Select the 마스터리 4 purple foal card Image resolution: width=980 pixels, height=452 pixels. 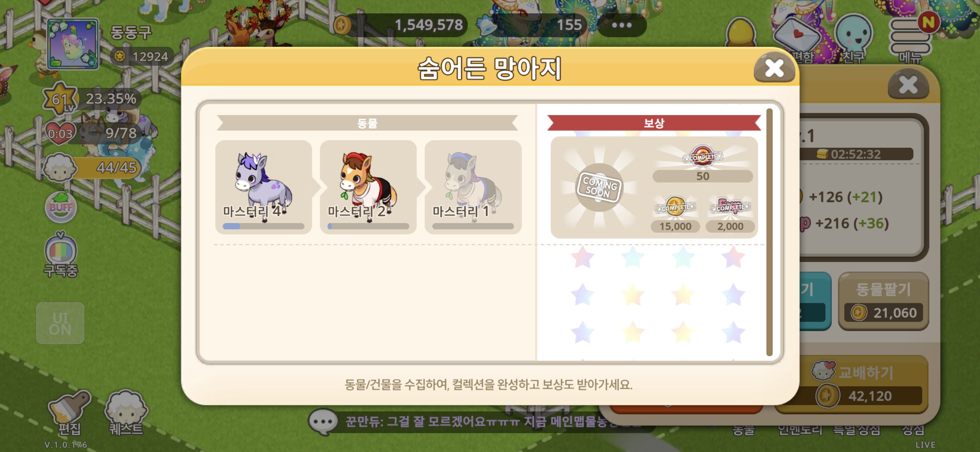pos(263,187)
